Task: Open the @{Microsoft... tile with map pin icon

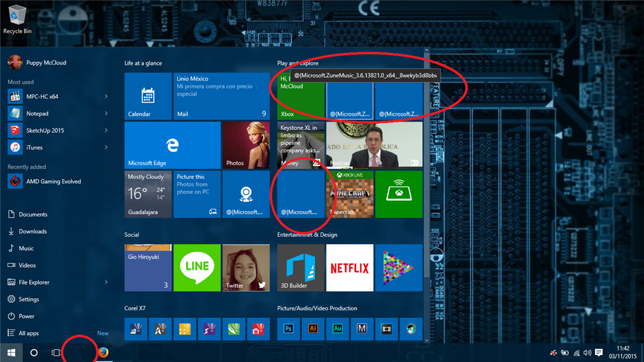Action: coord(246,194)
